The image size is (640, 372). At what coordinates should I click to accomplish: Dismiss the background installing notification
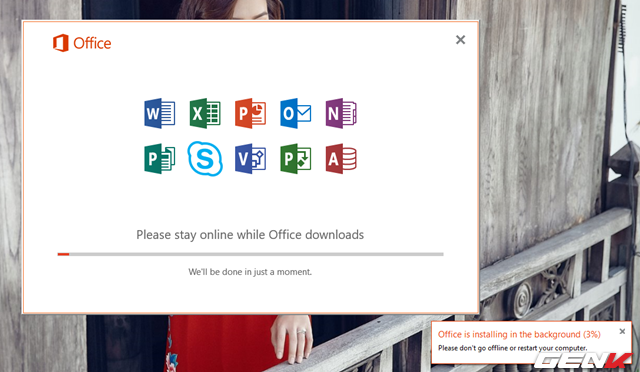[x=622, y=331]
